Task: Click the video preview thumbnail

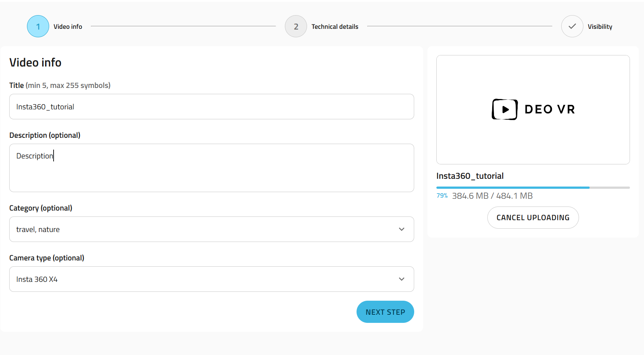Action: point(533,110)
